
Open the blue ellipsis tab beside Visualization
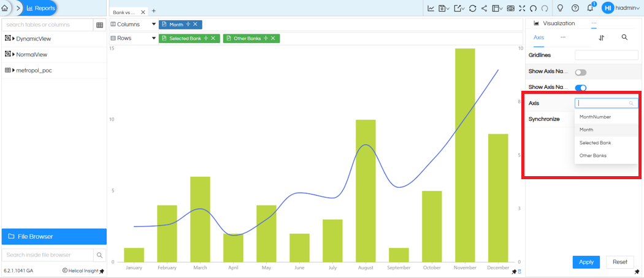[594, 23]
